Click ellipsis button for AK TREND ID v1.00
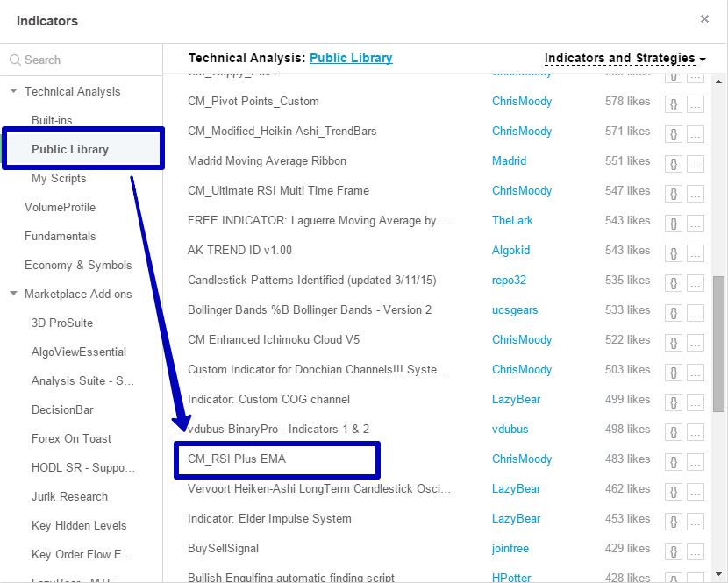Screen dimensions: 728x583 [x=696, y=251]
